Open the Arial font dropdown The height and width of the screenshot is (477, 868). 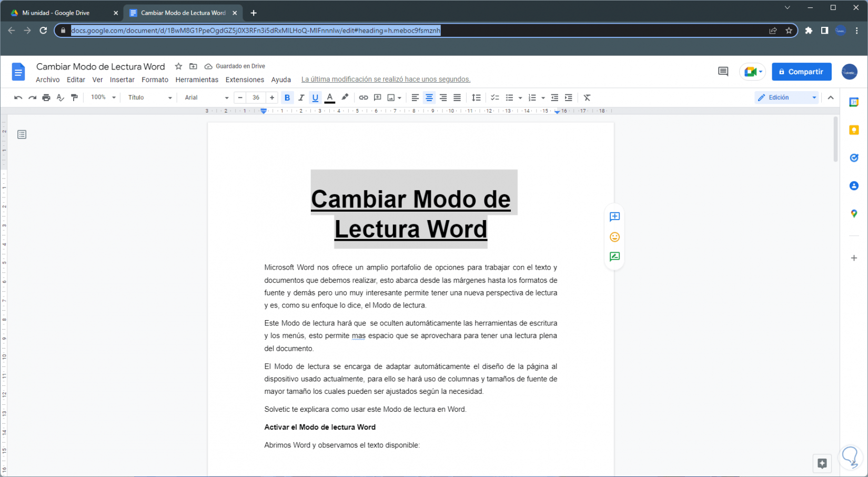point(207,97)
